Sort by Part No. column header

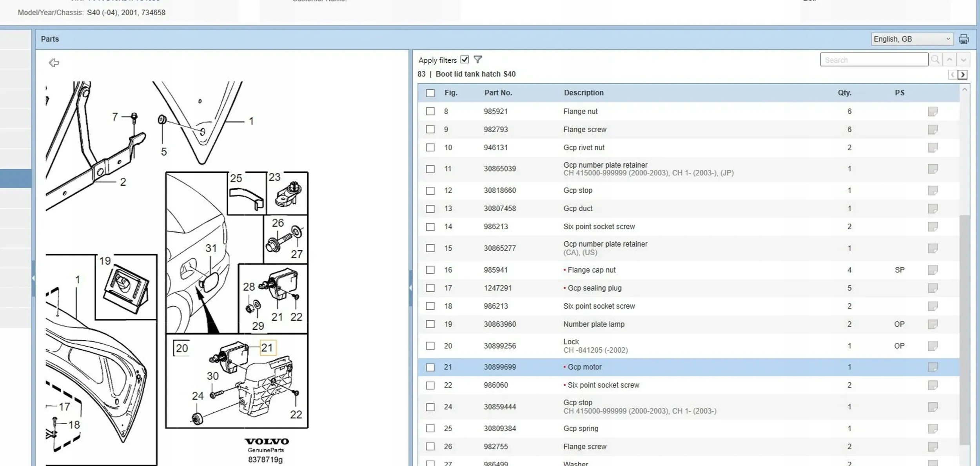pos(498,93)
